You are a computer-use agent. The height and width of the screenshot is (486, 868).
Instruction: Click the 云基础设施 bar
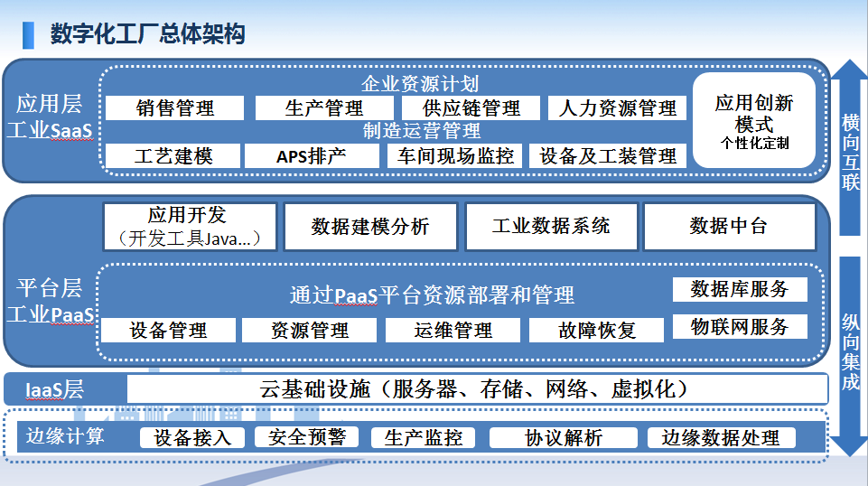477,389
